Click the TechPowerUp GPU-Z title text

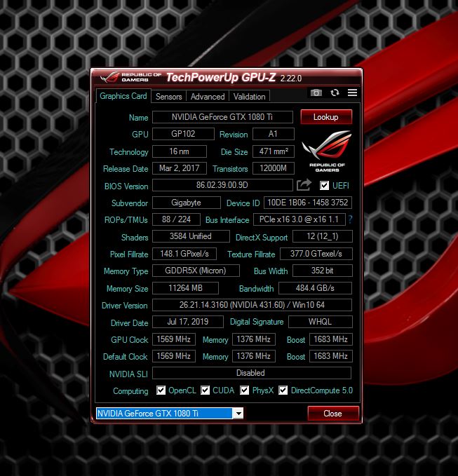tap(221, 78)
